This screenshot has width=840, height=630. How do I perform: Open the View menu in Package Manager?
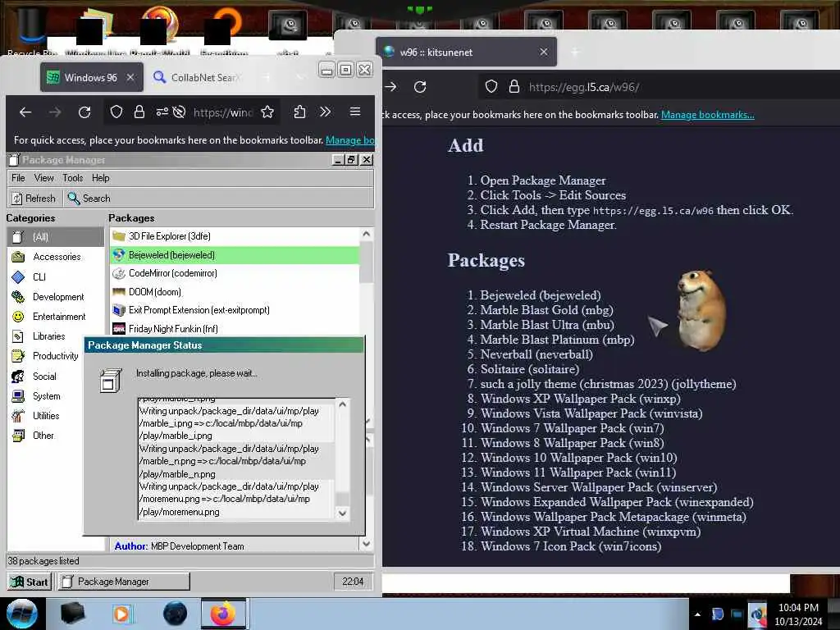44,178
